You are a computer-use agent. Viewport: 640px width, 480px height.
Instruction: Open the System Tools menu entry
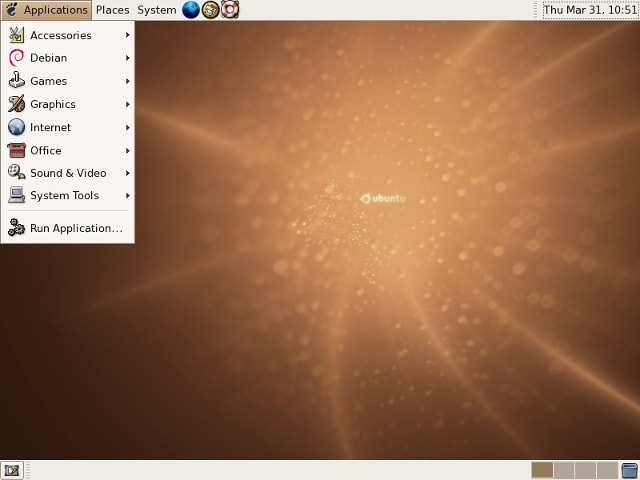tap(68, 196)
